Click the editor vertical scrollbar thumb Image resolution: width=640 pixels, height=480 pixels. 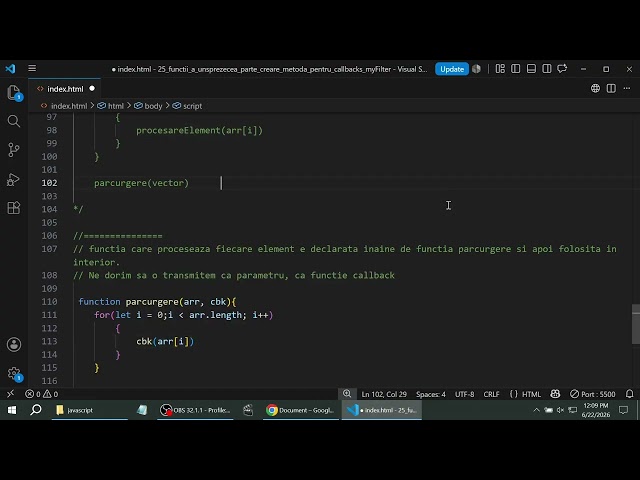point(636,324)
